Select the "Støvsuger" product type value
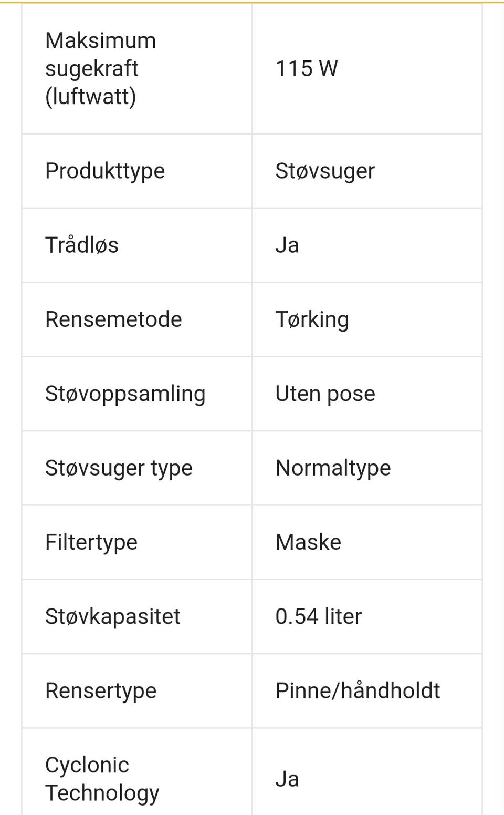 tap(325, 171)
